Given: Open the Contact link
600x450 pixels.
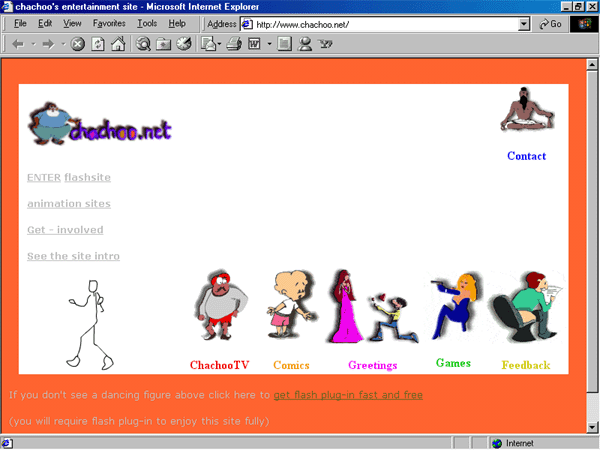Looking at the screenshot, I should pyautogui.click(x=527, y=156).
